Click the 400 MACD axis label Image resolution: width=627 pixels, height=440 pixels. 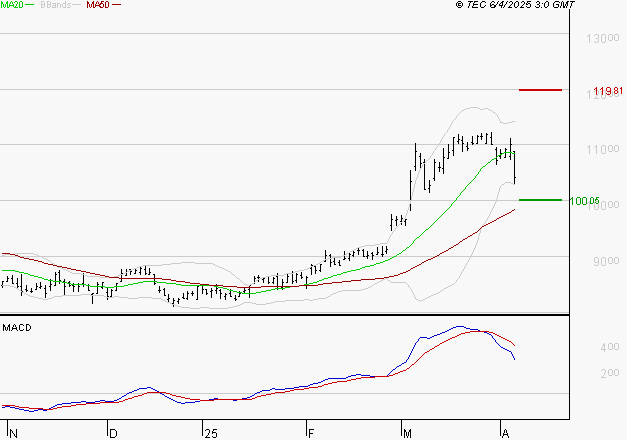610,347
